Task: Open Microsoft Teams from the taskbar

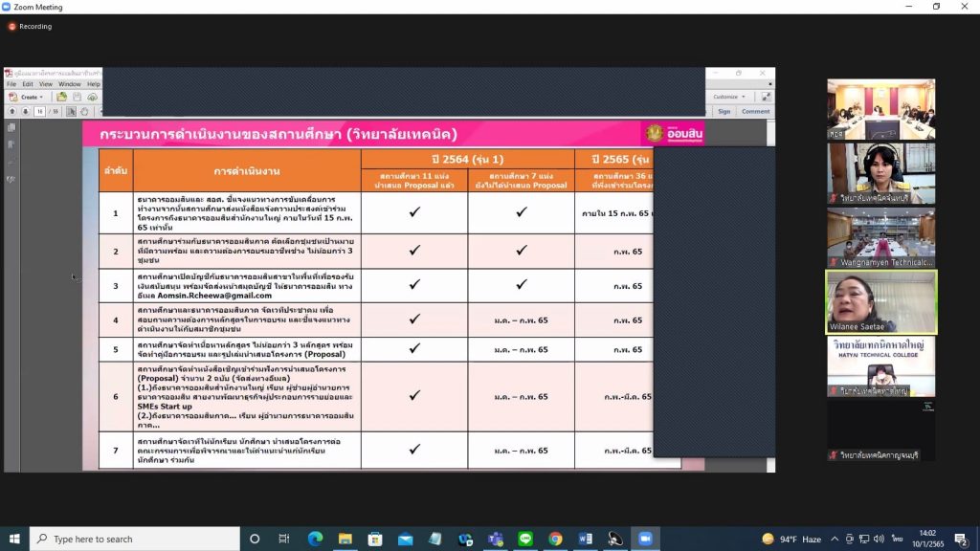Action: [x=496, y=539]
